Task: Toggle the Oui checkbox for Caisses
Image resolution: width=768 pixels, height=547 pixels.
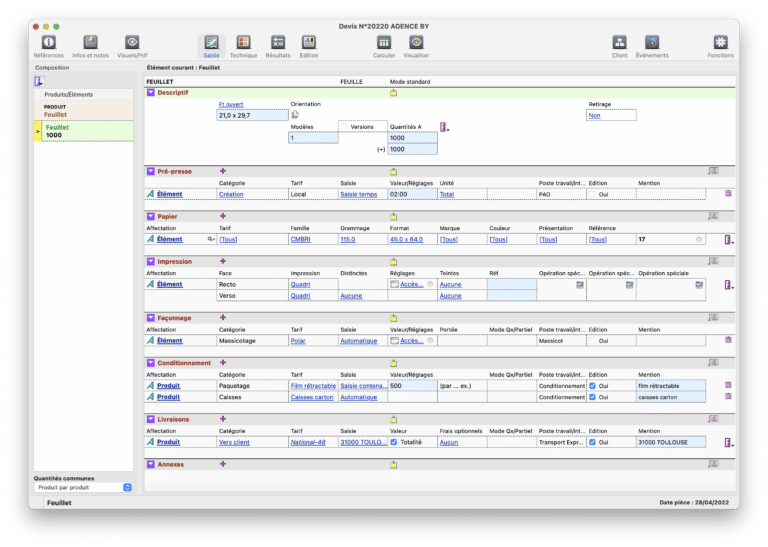Action: coord(593,397)
